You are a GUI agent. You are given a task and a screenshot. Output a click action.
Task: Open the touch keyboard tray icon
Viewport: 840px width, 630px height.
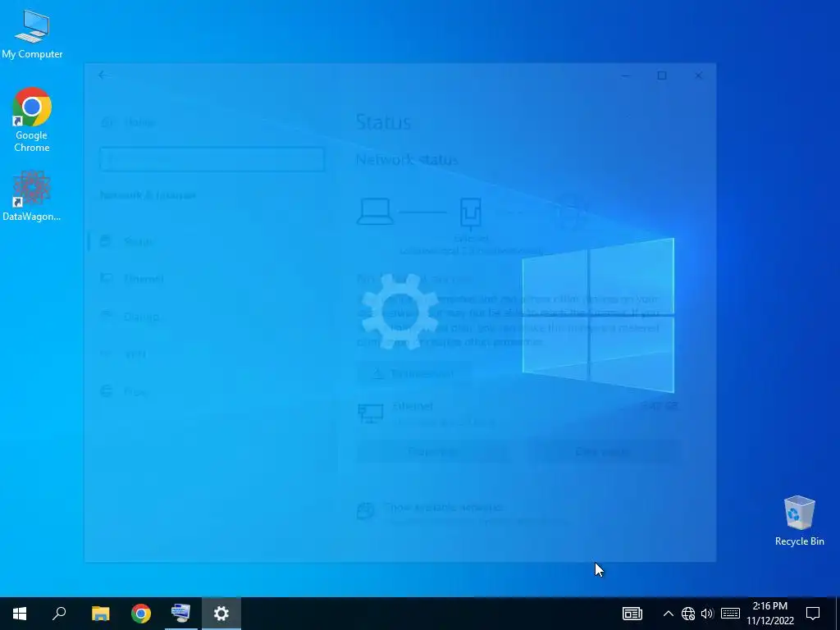click(730, 614)
